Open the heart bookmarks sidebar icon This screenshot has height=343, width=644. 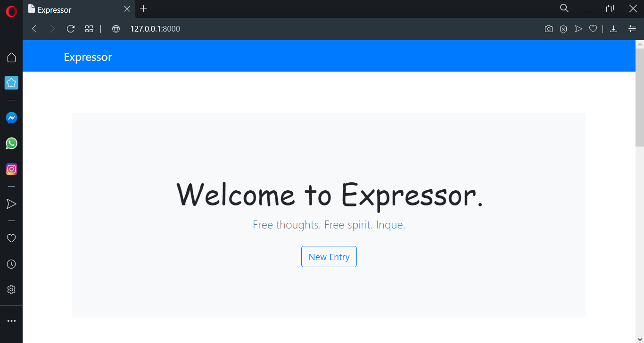click(x=11, y=238)
